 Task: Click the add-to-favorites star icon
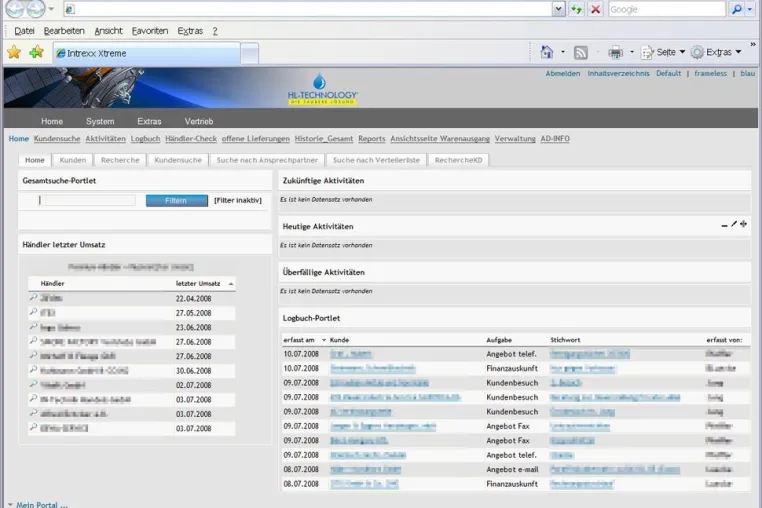point(36,52)
